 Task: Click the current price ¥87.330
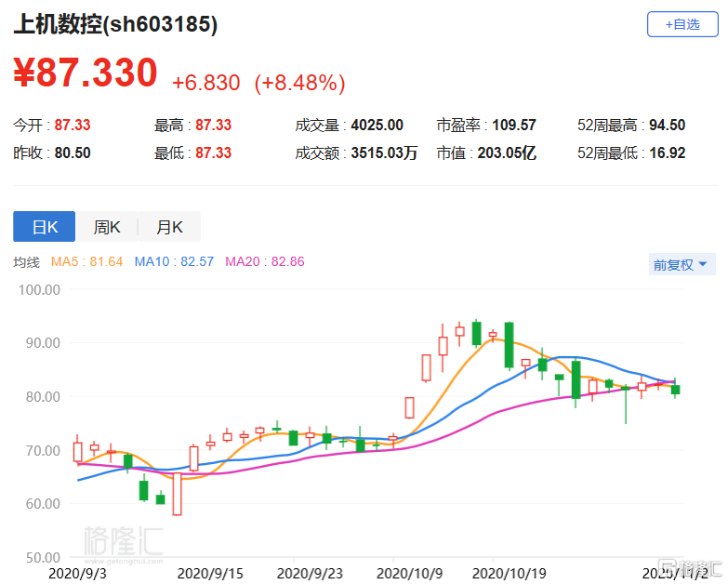pos(86,73)
